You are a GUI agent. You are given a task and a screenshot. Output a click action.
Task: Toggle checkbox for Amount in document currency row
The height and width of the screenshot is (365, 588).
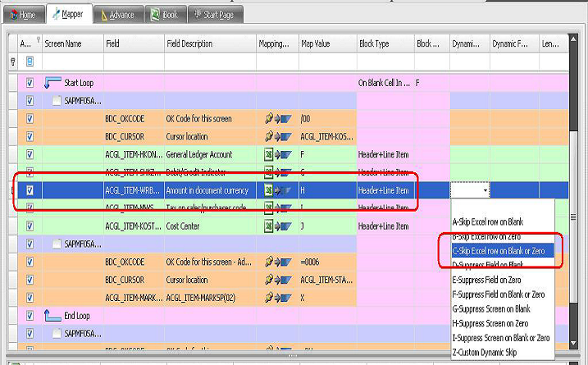point(30,190)
